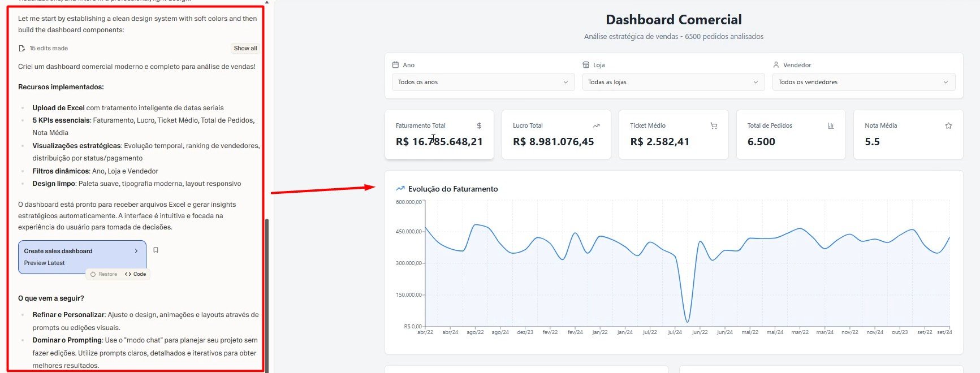Image resolution: width=980 pixels, height=373 pixels.
Task: Select the Lucro Total value R$ 8.981.076,45
Action: coord(554,142)
